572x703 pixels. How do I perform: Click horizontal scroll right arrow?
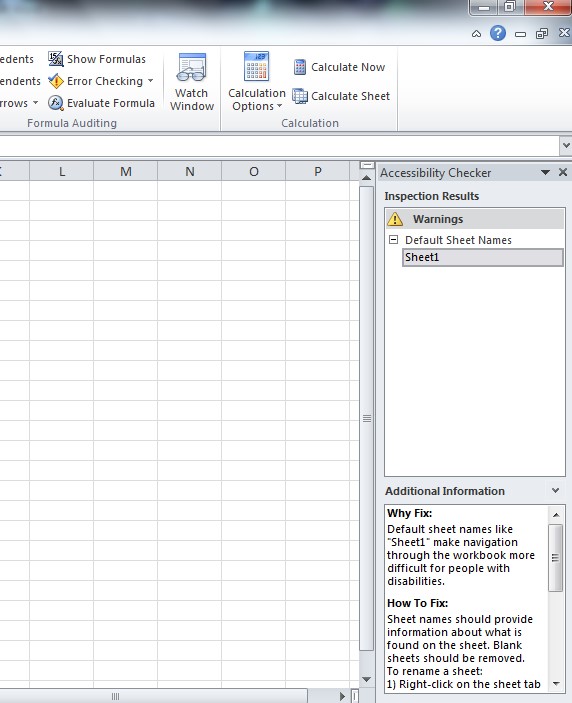click(342, 696)
